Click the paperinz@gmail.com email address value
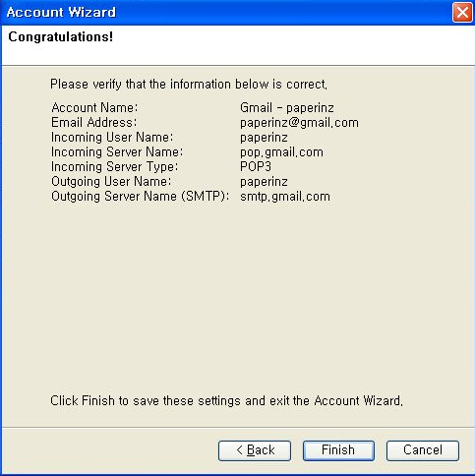The width and height of the screenshot is (475, 476). point(299,123)
